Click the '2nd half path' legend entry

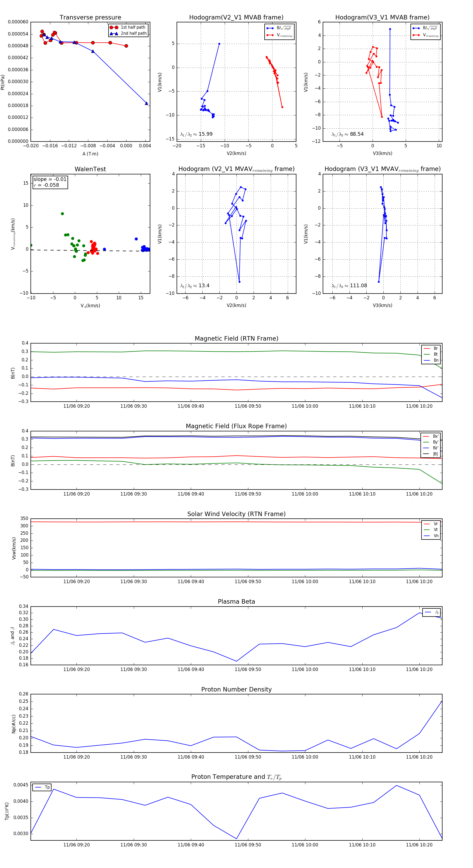[128, 33]
